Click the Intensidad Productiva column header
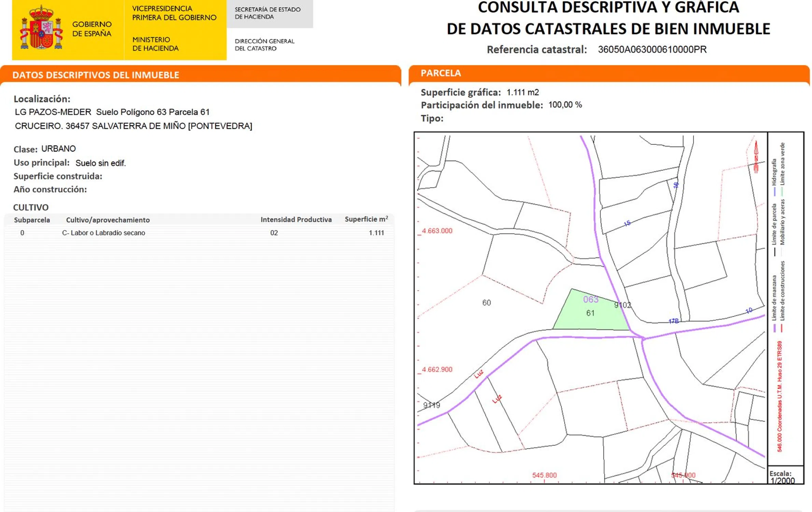The height and width of the screenshot is (512, 812). pos(296,220)
